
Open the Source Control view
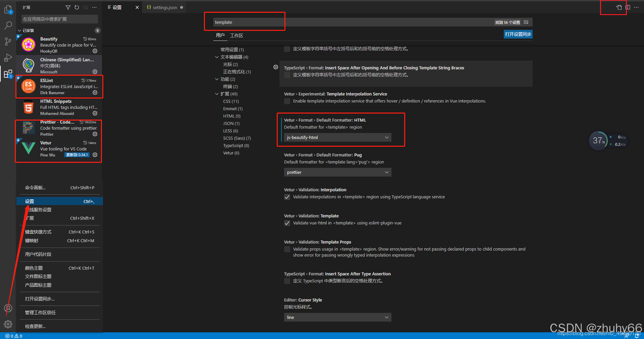(x=8, y=42)
